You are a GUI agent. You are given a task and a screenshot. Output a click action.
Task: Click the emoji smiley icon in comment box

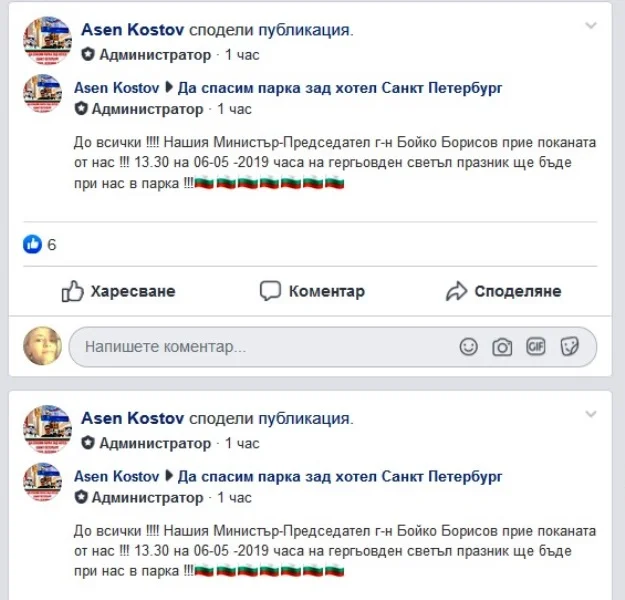click(468, 346)
